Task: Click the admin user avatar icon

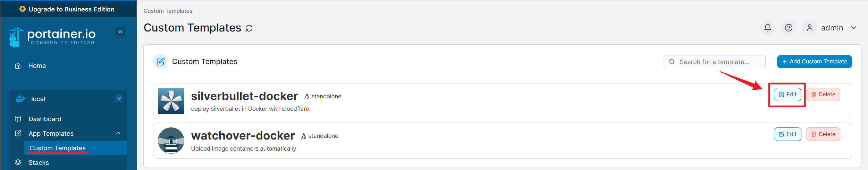Action: pos(809,28)
